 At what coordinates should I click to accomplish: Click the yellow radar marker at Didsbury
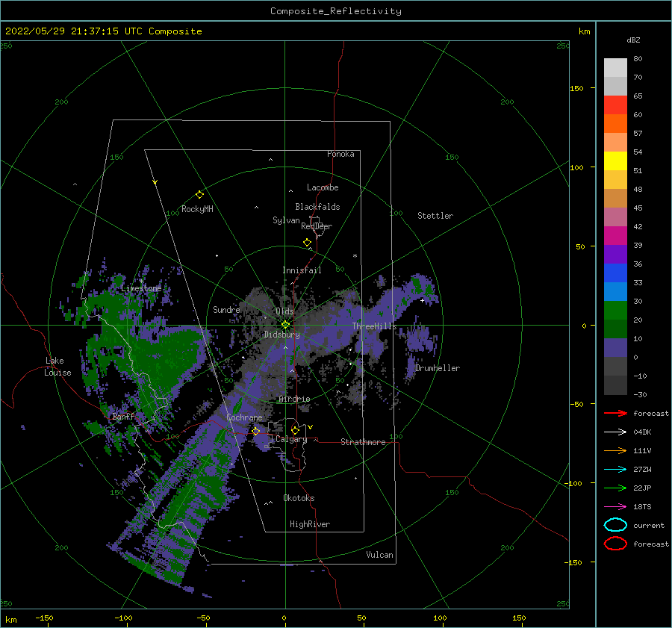[x=285, y=325]
